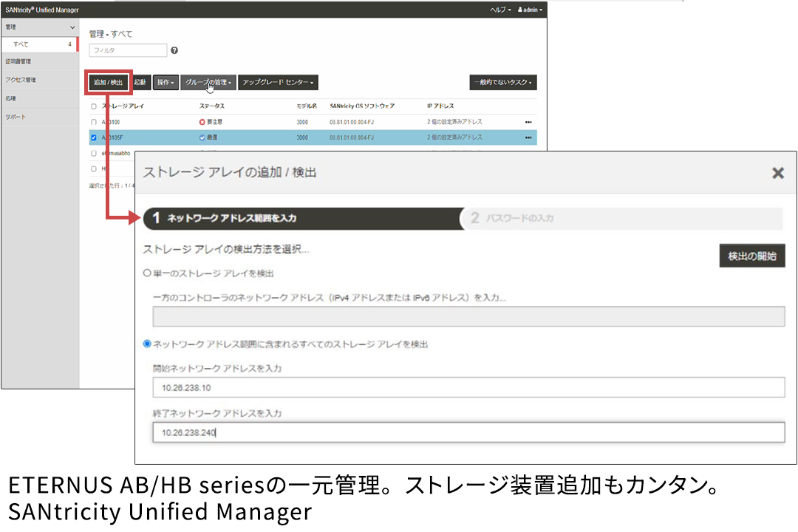Select step 2 パスワードの入力
798x532 pixels.
622,219
